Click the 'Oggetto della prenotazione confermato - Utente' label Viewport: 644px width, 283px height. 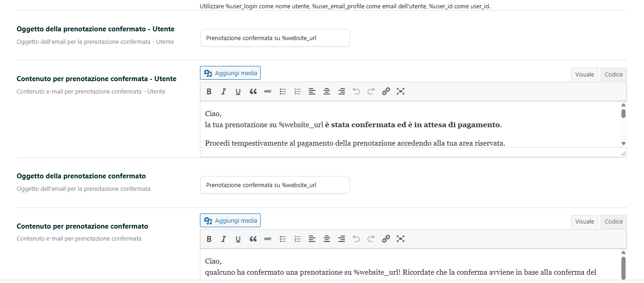(x=95, y=29)
